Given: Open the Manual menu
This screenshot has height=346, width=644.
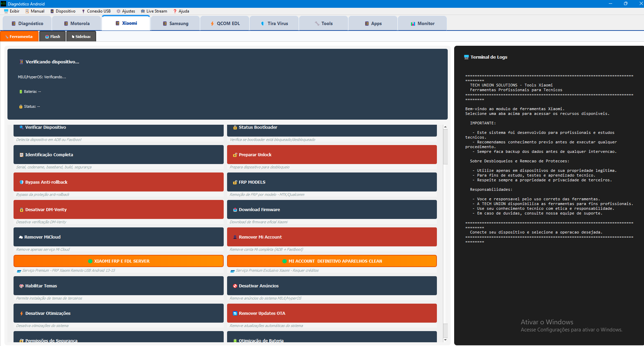Looking at the screenshot, I should point(35,11).
